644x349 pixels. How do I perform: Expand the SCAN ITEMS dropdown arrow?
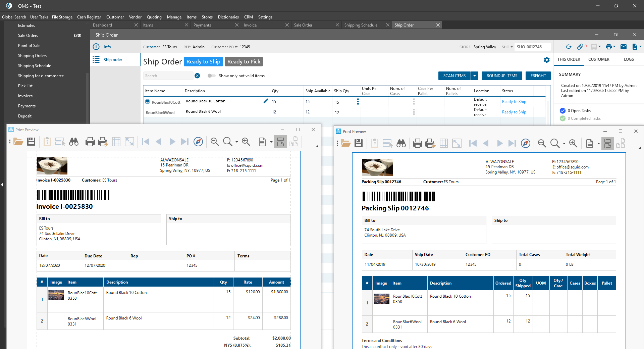pyautogui.click(x=475, y=76)
